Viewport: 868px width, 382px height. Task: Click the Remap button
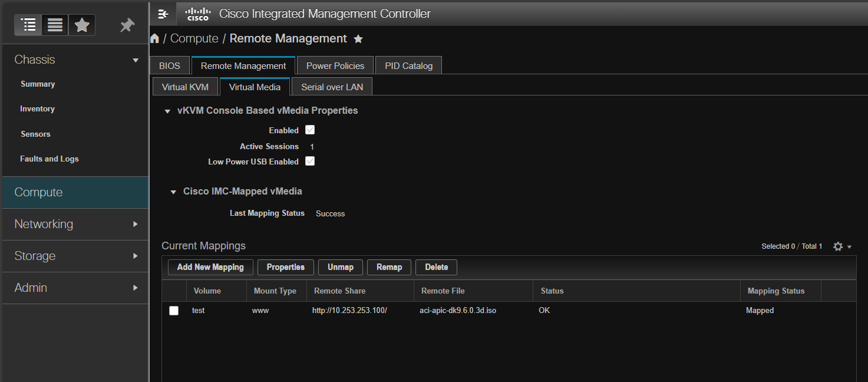(x=389, y=267)
